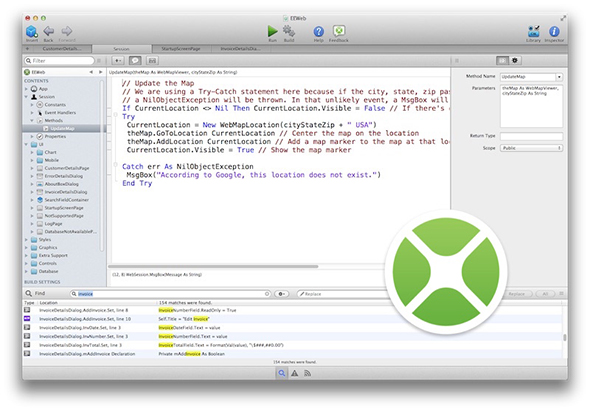The image size is (590, 411).
Task: Collapse the Session item
Action: [26, 97]
